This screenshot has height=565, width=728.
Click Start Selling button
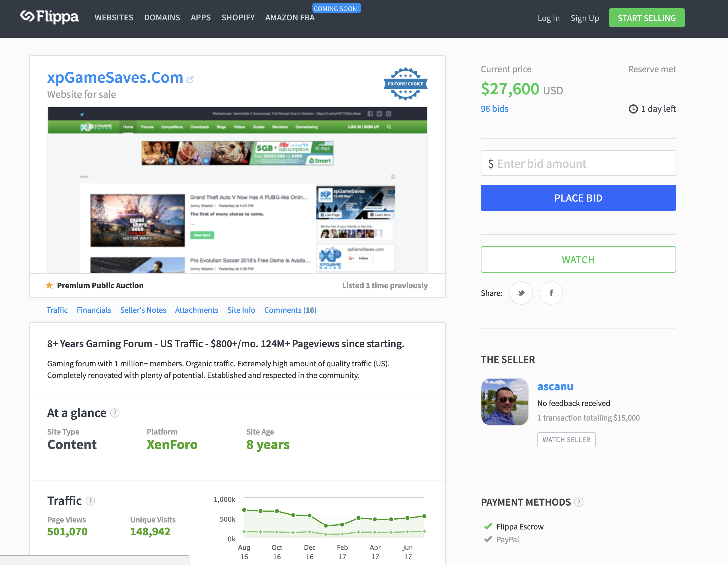click(x=646, y=18)
